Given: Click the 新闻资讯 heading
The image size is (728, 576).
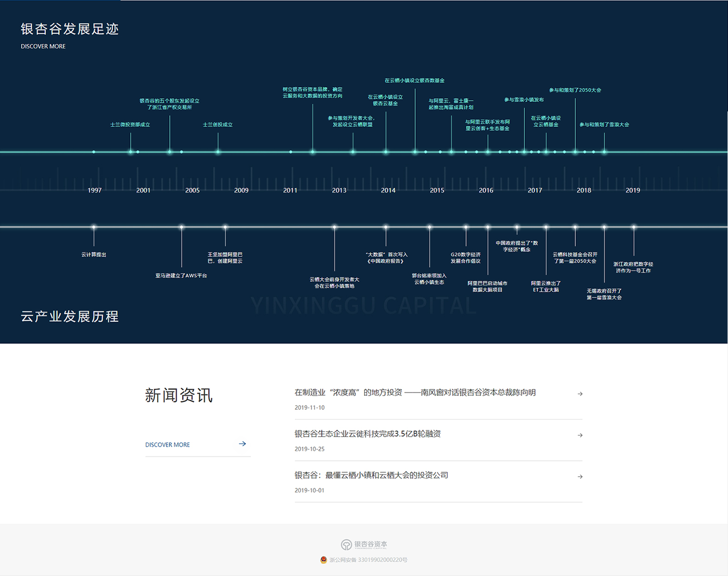Looking at the screenshot, I should click(x=179, y=395).
